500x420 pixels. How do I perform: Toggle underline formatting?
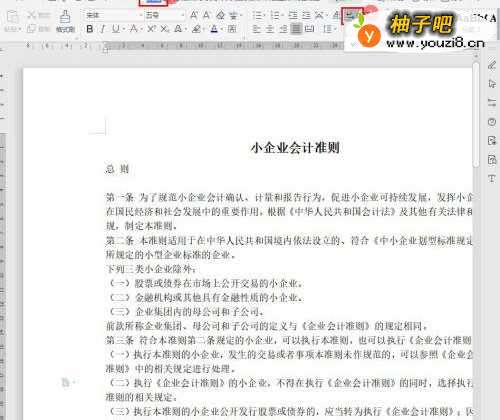[x=116, y=29]
